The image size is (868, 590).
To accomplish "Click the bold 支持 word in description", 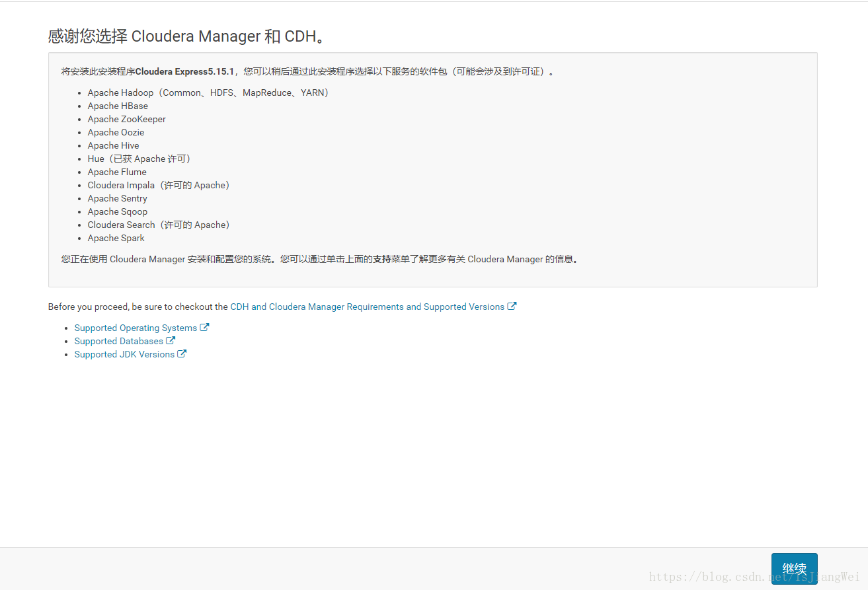I will [382, 259].
